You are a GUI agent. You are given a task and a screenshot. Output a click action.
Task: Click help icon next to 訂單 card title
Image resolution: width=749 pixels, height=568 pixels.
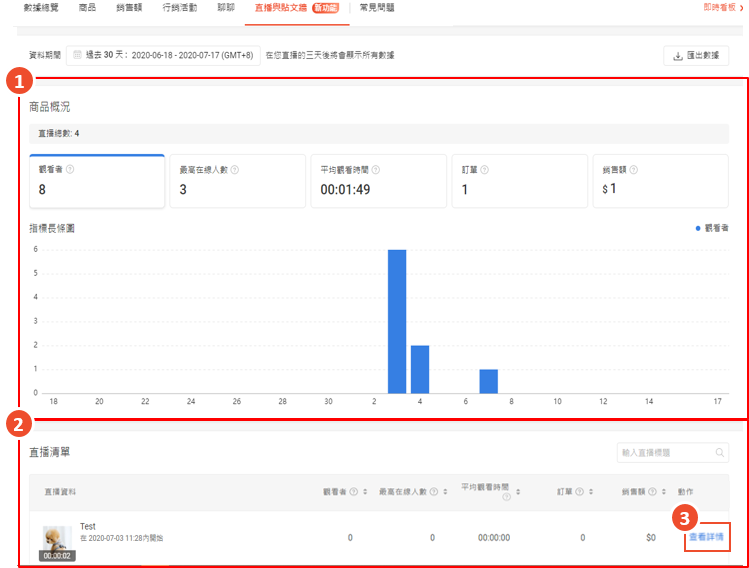[484, 170]
